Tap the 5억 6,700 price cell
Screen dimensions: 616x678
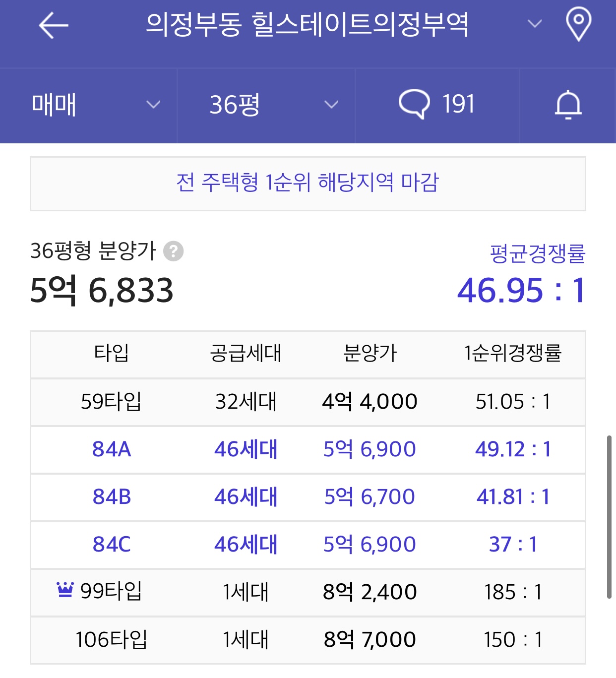click(370, 496)
